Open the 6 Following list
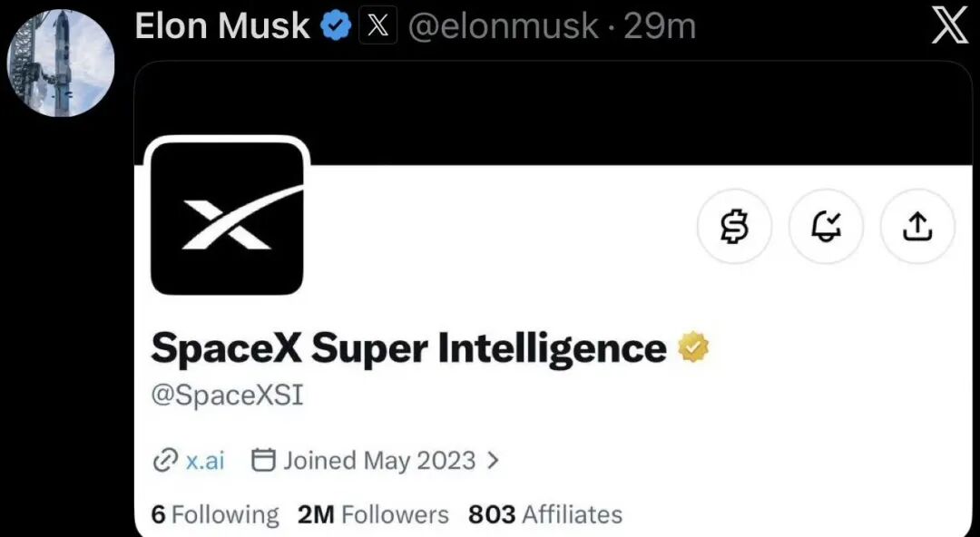Screen dimensions: 980x537 tap(215, 514)
